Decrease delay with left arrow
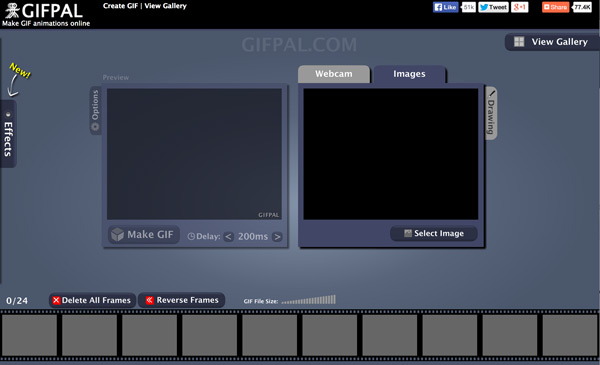600x365 pixels. click(228, 236)
